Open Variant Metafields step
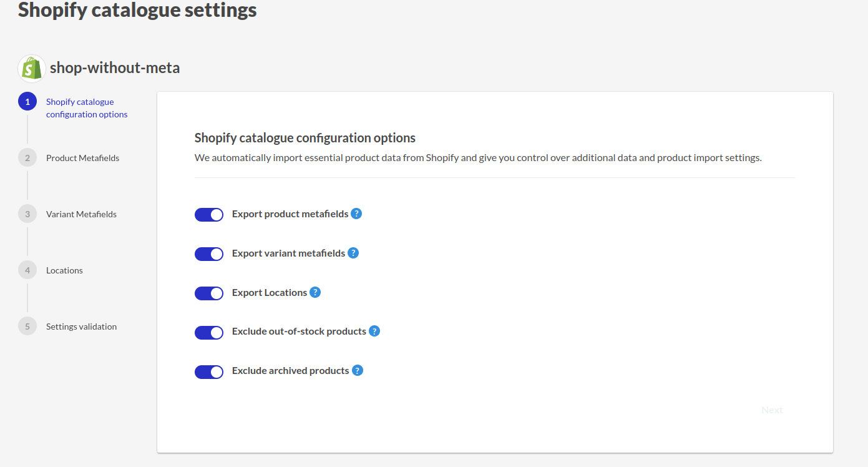This screenshot has height=467, width=868. (81, 214)
